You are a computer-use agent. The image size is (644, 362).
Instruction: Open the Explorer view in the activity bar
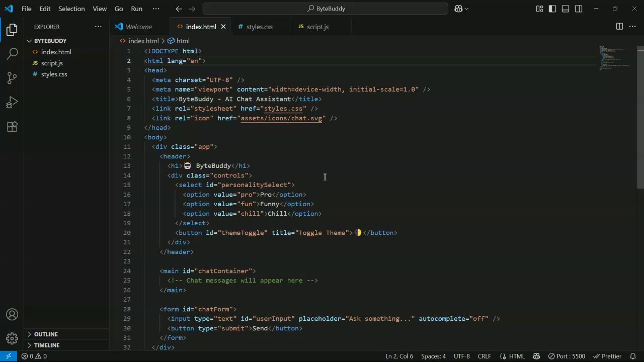[x=12, y=30]
